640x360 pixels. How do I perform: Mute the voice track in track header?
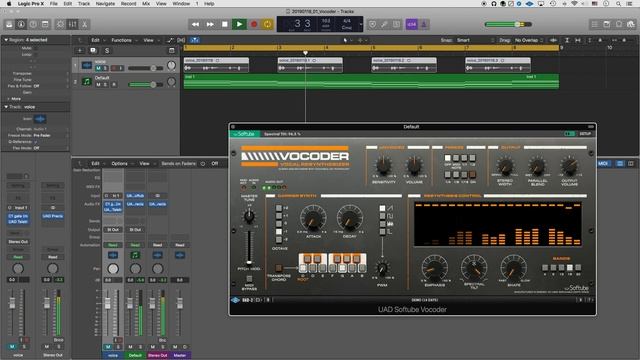coord(98,68)
